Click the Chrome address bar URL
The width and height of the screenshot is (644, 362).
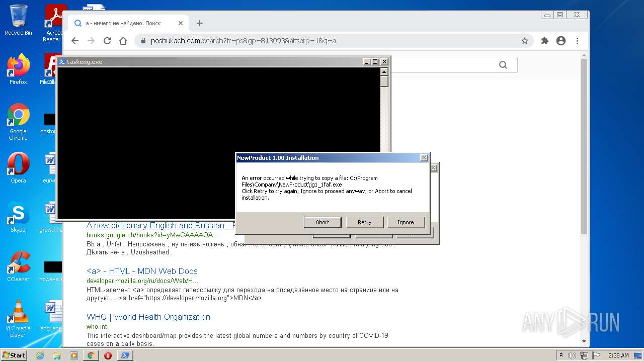click(244, 41)
